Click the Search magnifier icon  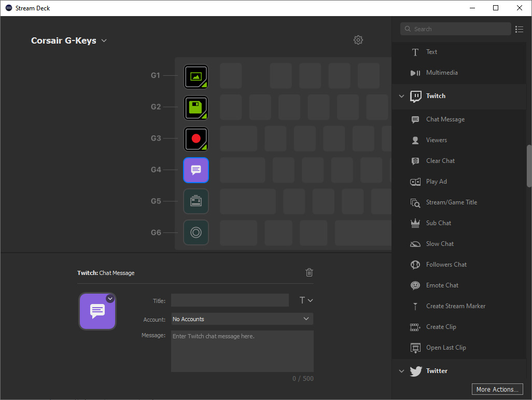(x=408, y=29)
